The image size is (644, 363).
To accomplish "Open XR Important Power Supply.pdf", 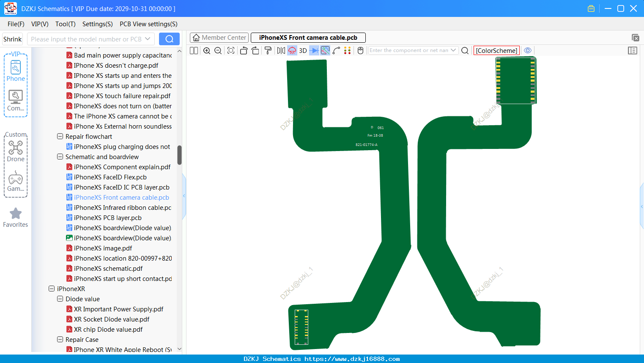I will tap(118, 309).
